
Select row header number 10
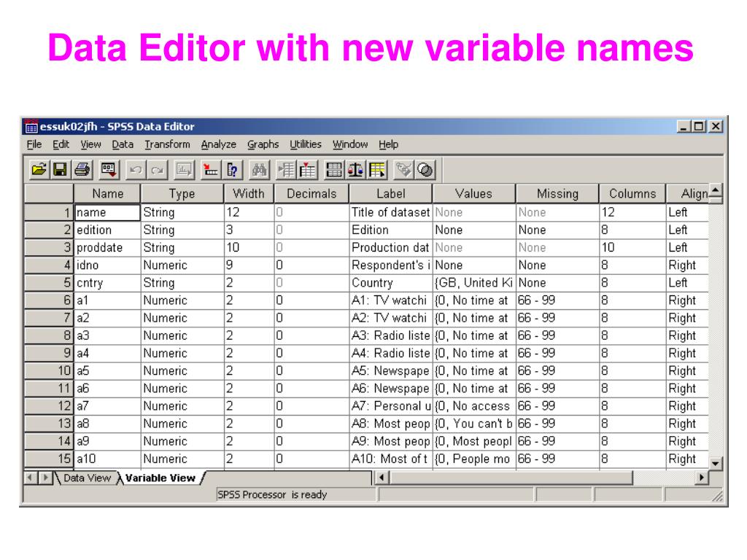click(49, 370)
